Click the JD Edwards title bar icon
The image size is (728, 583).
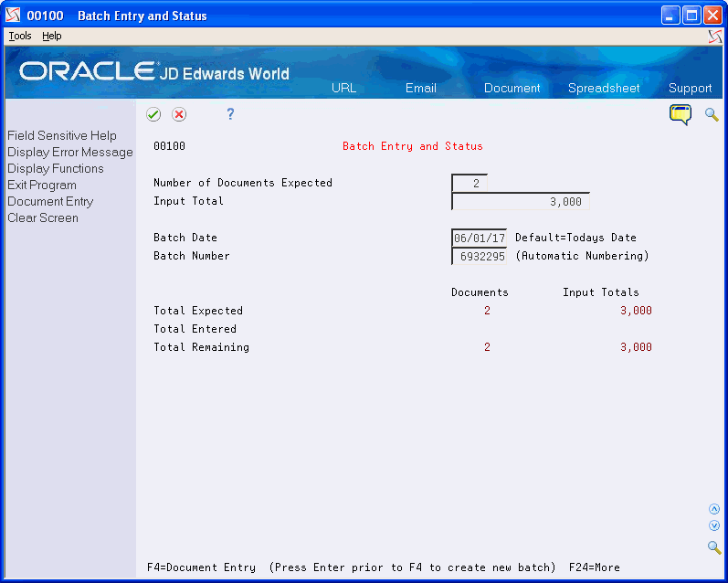(13, 16)
